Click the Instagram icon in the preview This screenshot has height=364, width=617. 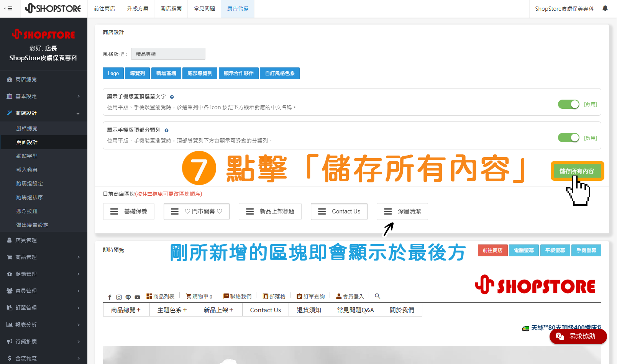pyautogui.click(x=119, y=297)
